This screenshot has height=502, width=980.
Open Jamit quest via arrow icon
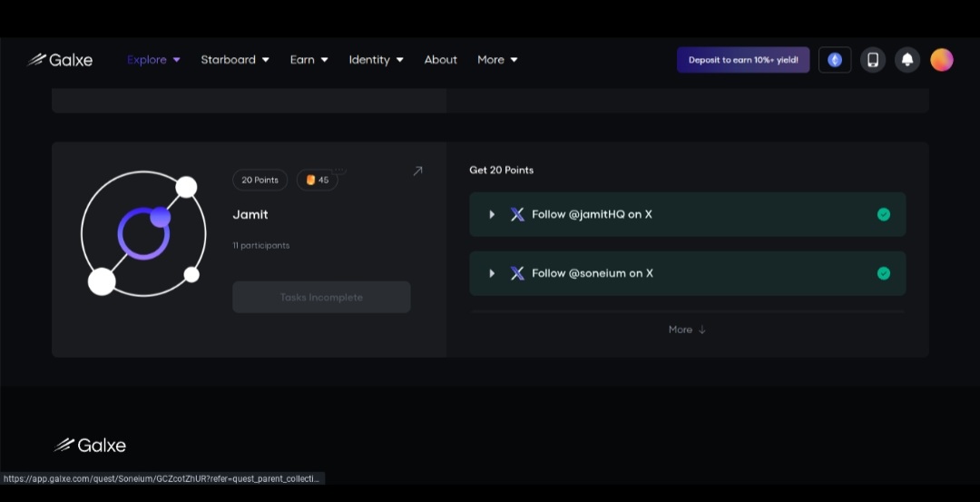(417, 171)
